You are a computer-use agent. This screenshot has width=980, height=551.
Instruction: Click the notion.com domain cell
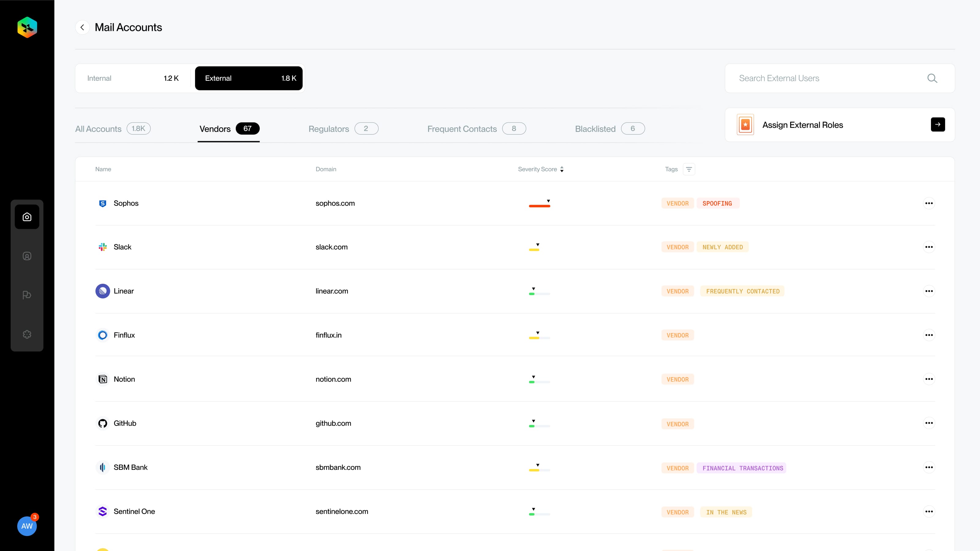[333, 379]
